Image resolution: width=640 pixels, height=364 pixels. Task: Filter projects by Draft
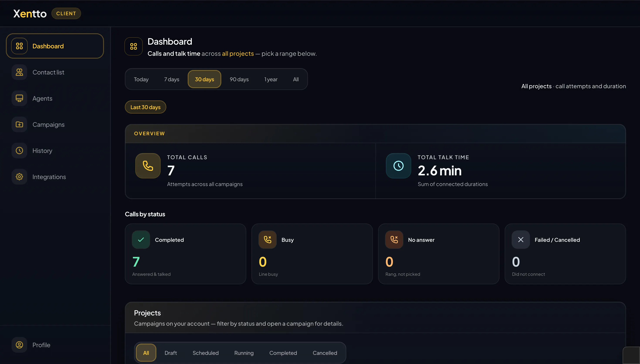point(171,353)
